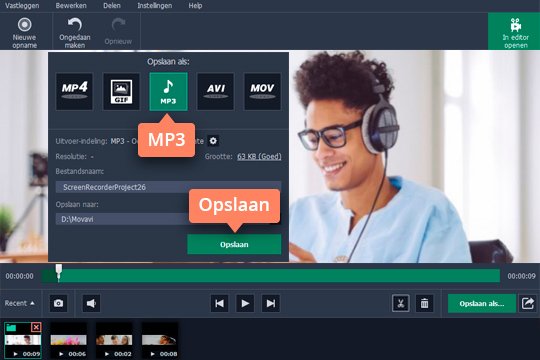The image size is (540, 360).
Task: Edit the ScreenRecorderProject26 filename field
Action: click(x=168, y=187)
